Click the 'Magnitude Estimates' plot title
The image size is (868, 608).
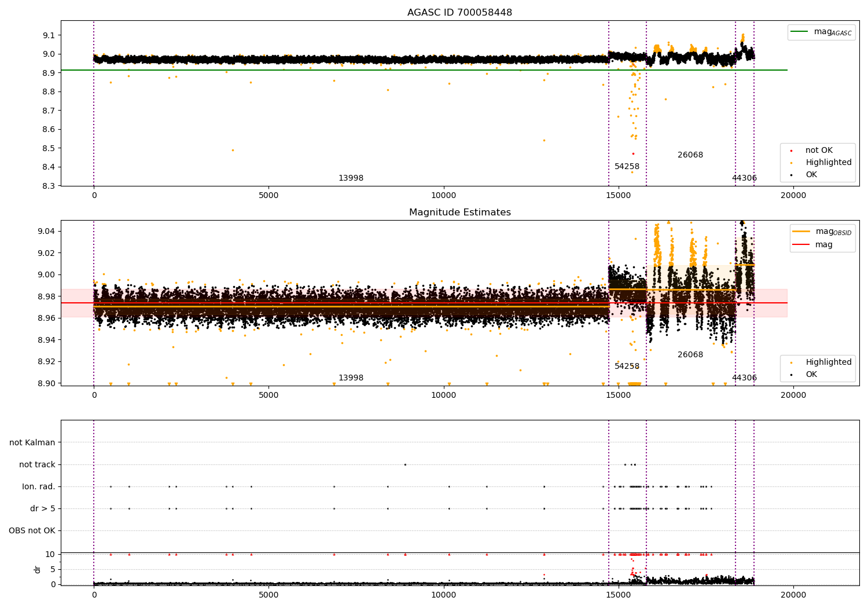[x=459, y=213]
